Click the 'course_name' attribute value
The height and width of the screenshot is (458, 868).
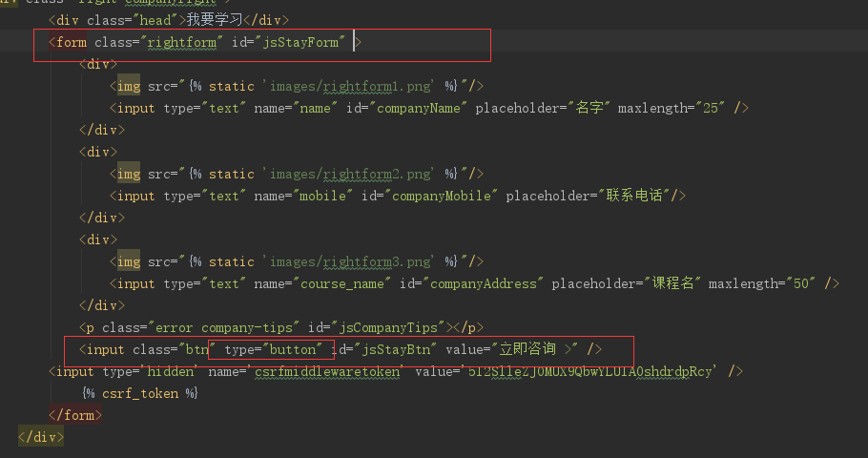click(342, 283)
